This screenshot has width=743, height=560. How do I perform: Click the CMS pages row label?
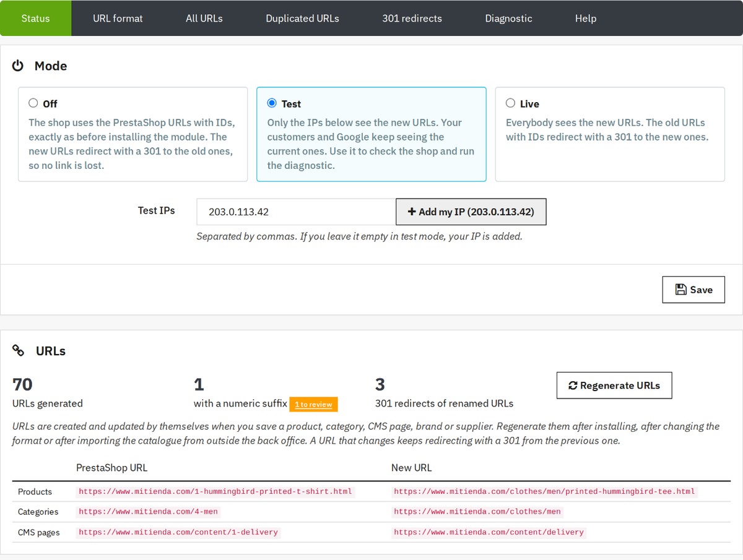click(39, 532)
